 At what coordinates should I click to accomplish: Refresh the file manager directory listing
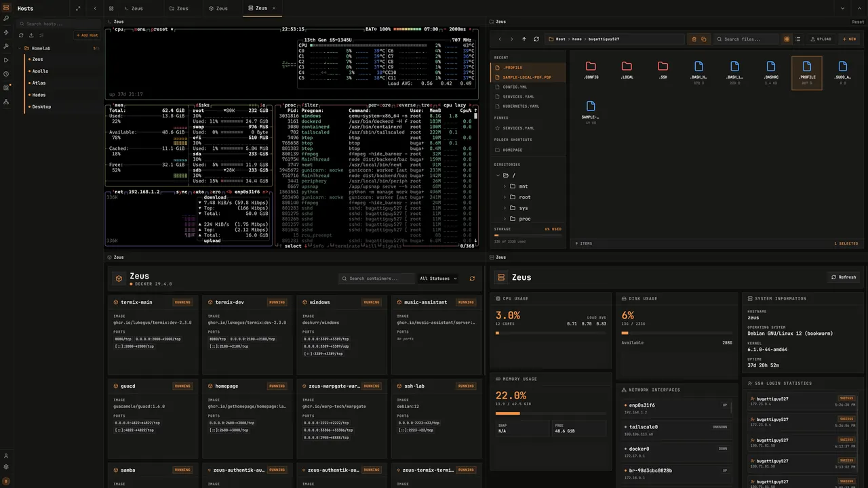click(536, 39)
